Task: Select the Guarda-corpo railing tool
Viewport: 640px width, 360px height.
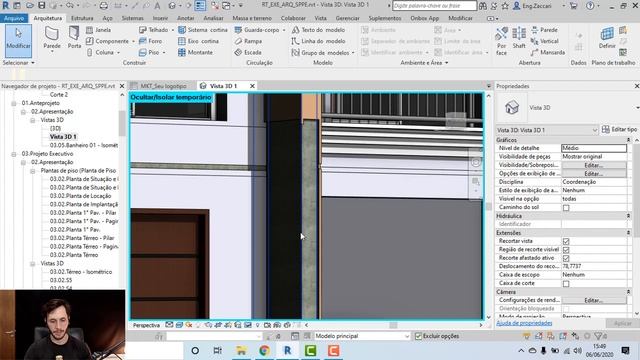Action: pos(257,30)
